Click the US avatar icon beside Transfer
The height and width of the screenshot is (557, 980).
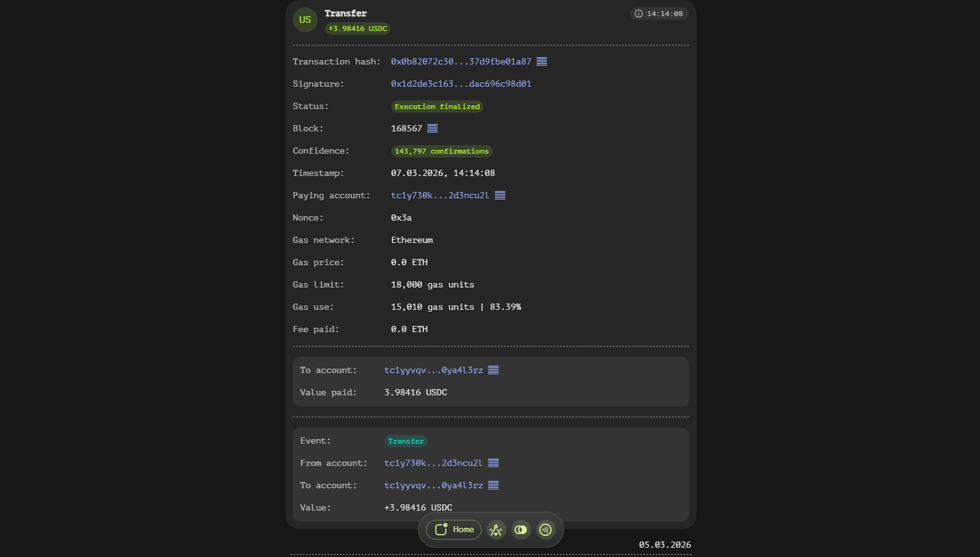point(305,20)
